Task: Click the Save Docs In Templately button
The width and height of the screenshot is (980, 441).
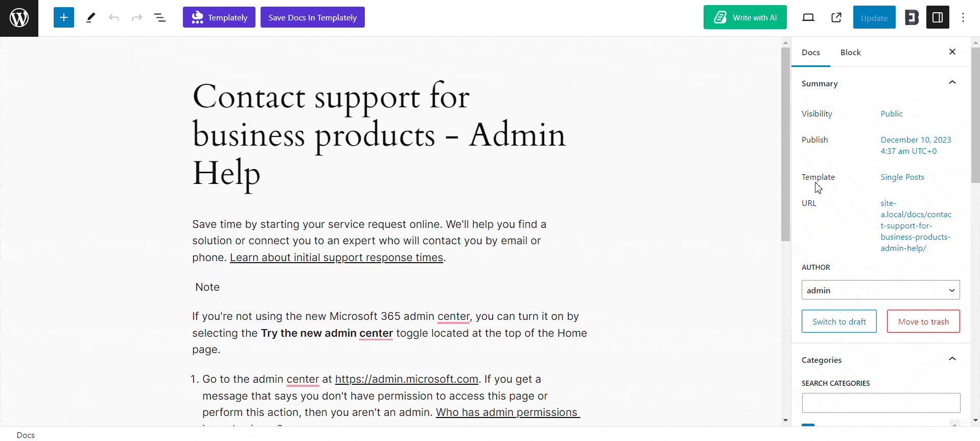Action: coord(312,17)
